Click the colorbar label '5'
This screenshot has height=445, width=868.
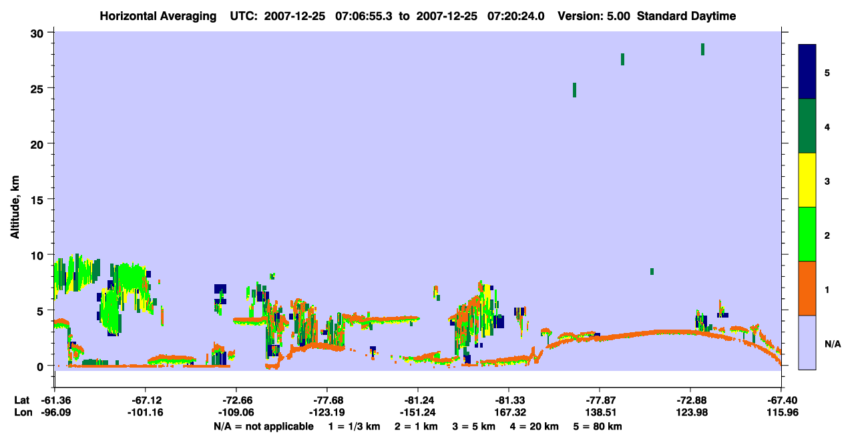tap(827, 72)
